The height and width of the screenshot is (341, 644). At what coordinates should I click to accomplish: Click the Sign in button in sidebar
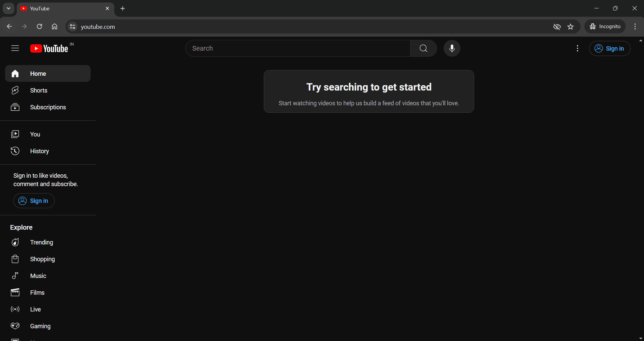[x=34, y=201]
